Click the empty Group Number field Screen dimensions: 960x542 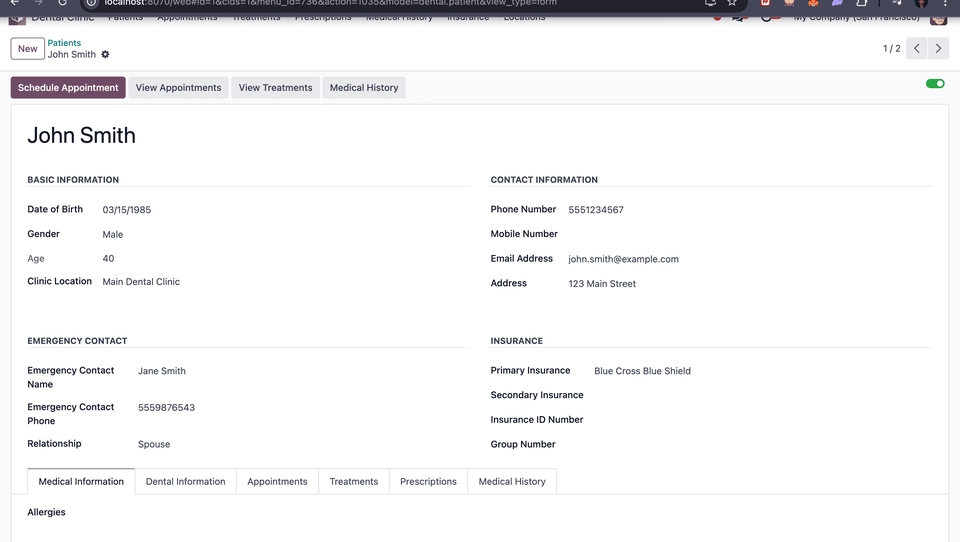pos(763,445)
